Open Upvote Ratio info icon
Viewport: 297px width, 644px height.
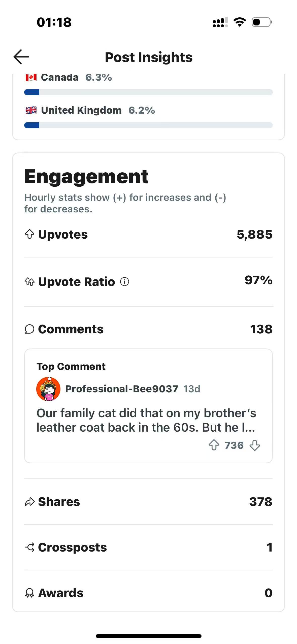[124, 282]
